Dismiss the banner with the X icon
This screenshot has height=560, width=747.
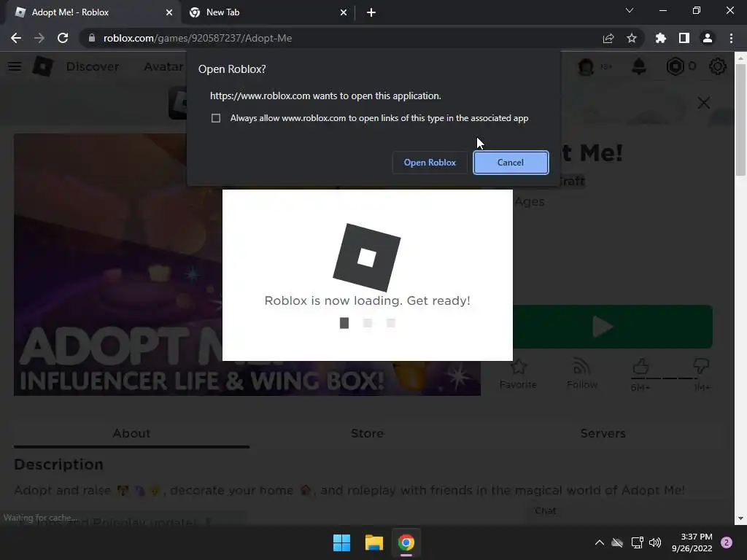pos(704,103)
